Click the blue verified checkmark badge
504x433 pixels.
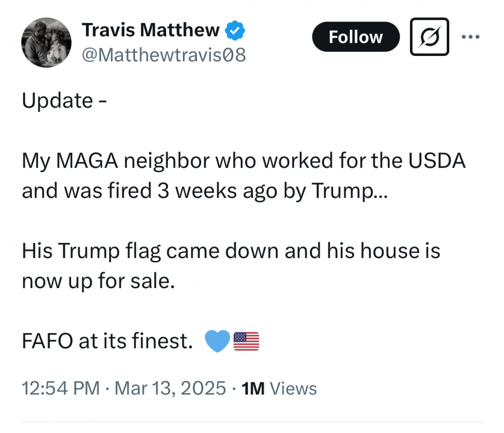(x=236, y=29)
